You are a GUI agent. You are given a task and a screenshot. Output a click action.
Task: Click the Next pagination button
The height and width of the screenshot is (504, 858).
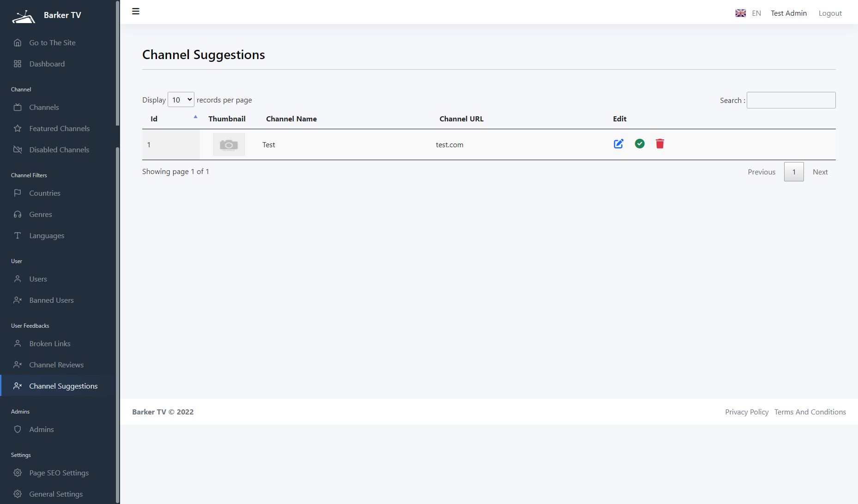point(820,172)
